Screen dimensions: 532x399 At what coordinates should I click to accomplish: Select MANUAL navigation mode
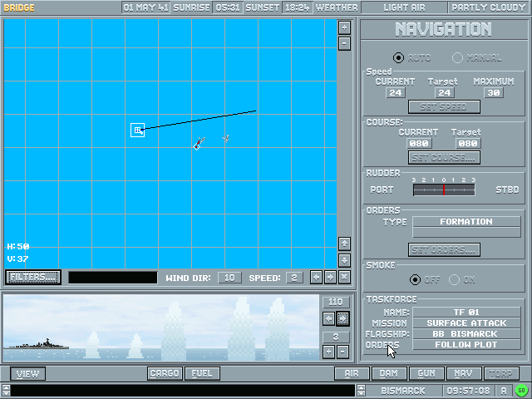(x=457, y=57)
